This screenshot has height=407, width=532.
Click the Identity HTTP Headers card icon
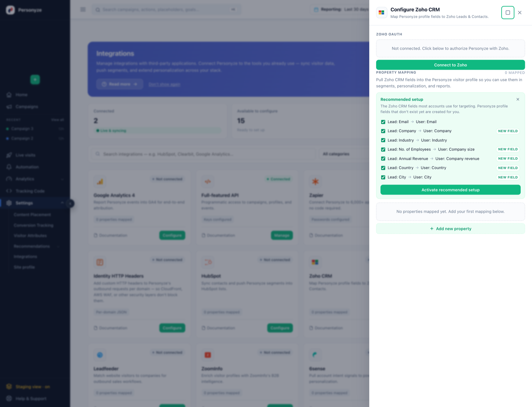[100, 262]
